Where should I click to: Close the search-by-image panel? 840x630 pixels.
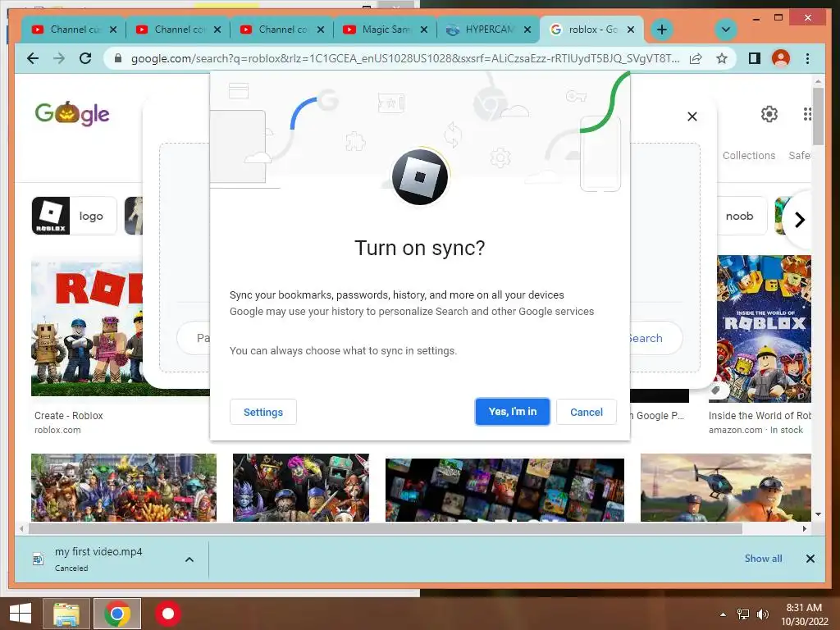(692, 116)
